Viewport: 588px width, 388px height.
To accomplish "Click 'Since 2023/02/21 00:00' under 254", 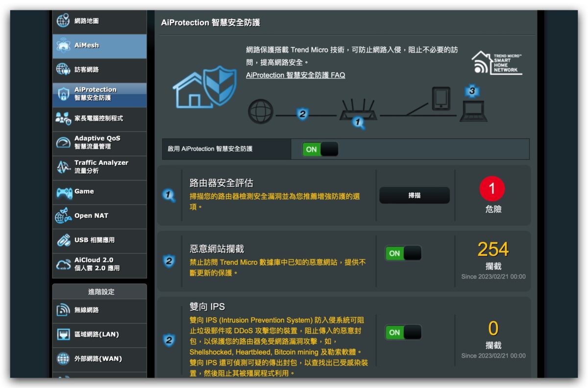I will 493,277.
